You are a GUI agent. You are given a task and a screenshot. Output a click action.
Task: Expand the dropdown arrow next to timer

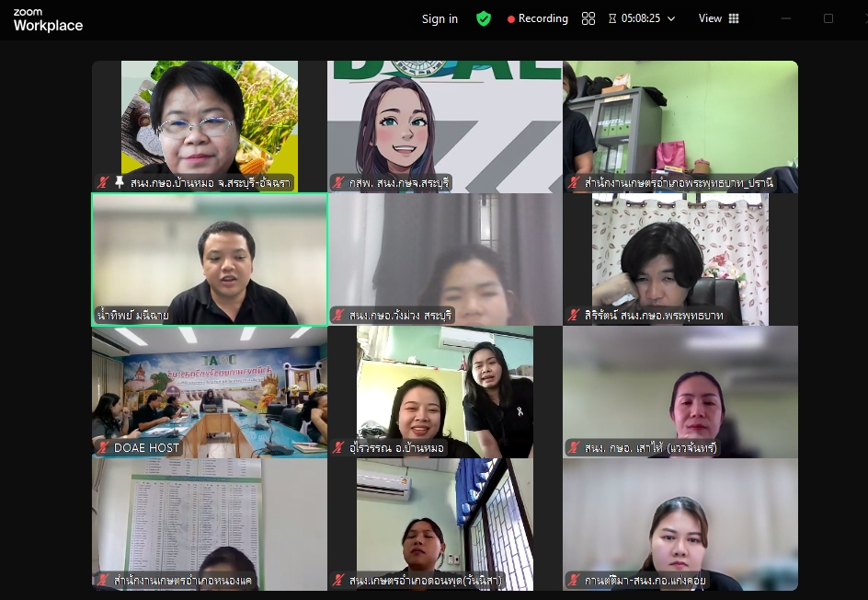(671, 18)
